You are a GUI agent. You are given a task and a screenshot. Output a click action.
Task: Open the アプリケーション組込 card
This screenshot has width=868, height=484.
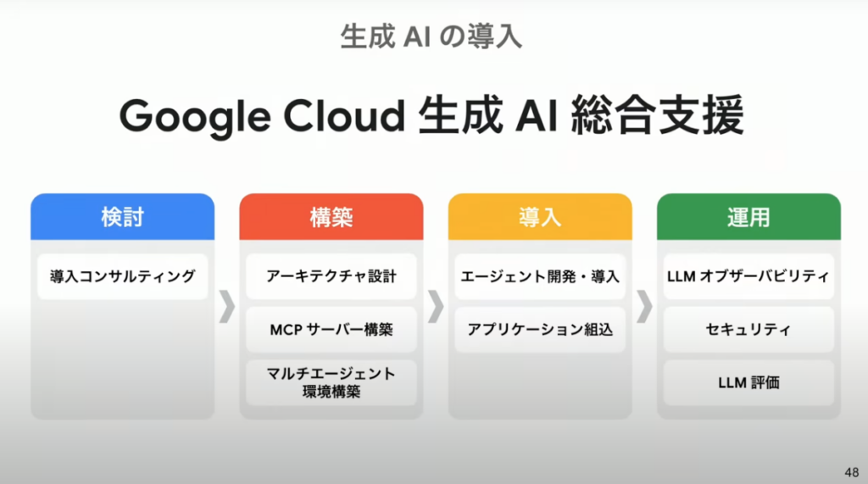pos(540,329)
